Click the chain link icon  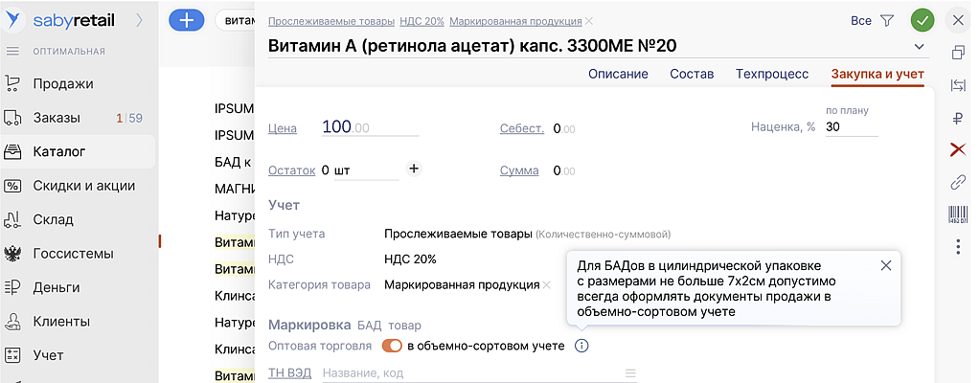(x=957, y=182)
